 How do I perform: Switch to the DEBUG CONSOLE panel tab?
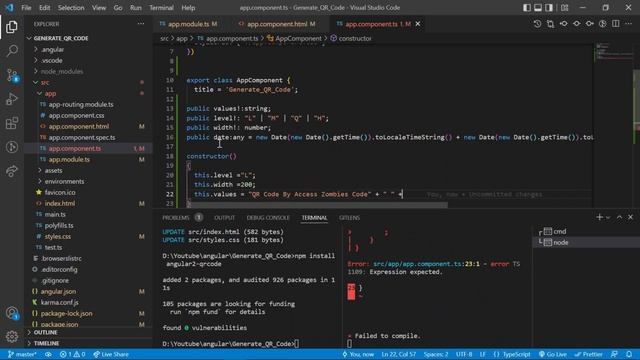coord(268,218)
